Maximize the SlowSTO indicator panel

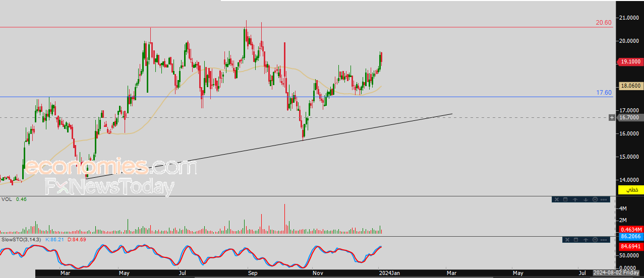point(575,240)
